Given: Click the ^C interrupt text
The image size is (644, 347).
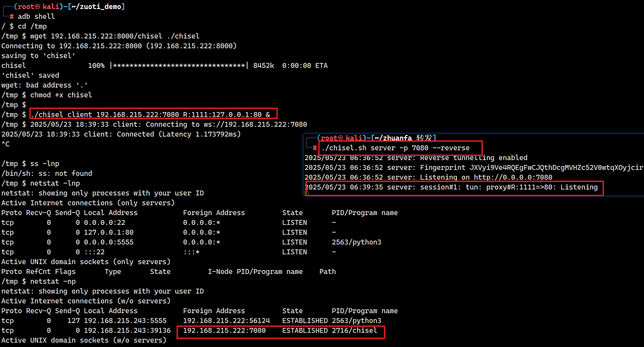Looking at the screenshot, I should [6, 144].
